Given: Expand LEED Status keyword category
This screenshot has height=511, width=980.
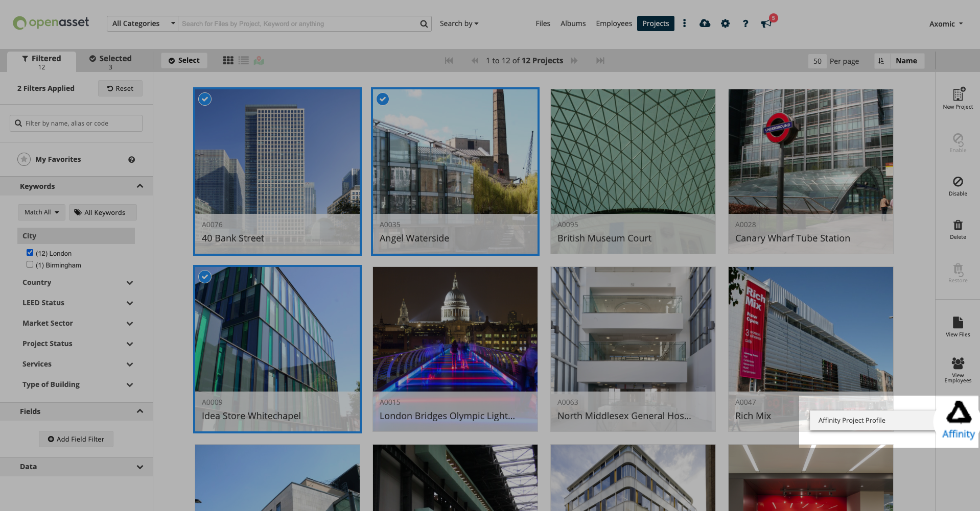Looking at the screenshot, I should [x=130, y=303].
